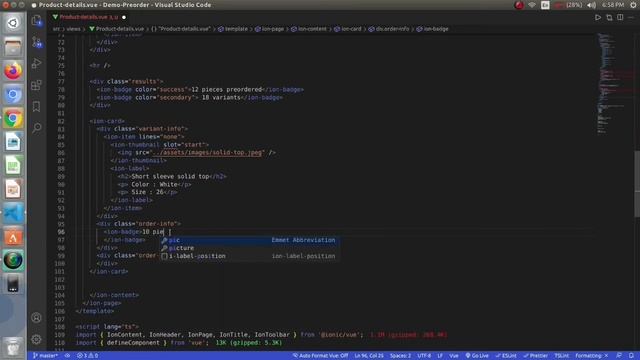640x360 pixels.
Task: Click the battery indicator showing 28%
Action: click(569, 5)
